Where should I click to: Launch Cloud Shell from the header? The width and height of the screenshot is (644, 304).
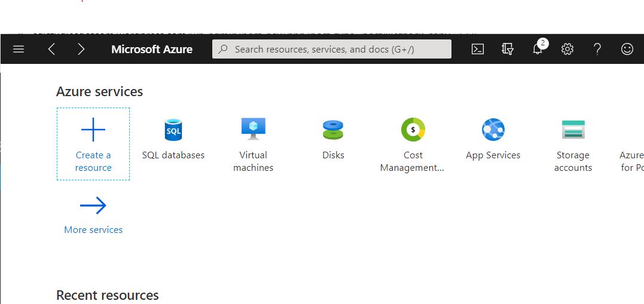[478, 49]
